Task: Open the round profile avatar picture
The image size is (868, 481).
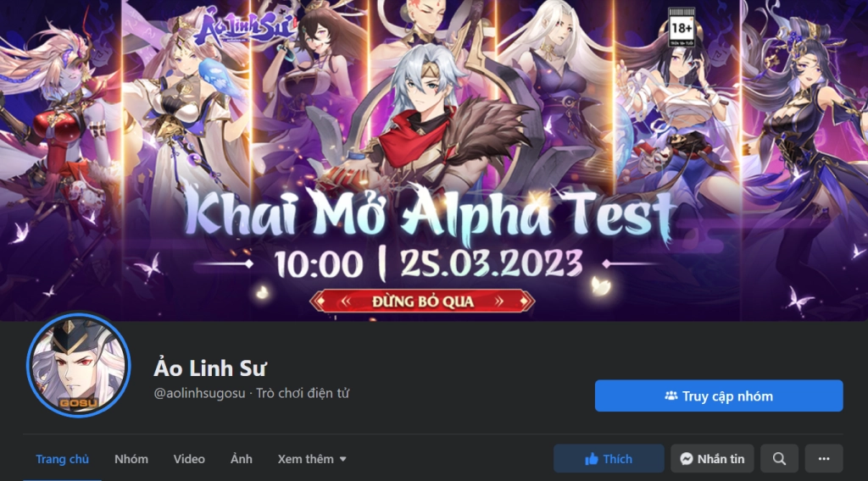Action: pyautogui.click(x=79, y=366)
